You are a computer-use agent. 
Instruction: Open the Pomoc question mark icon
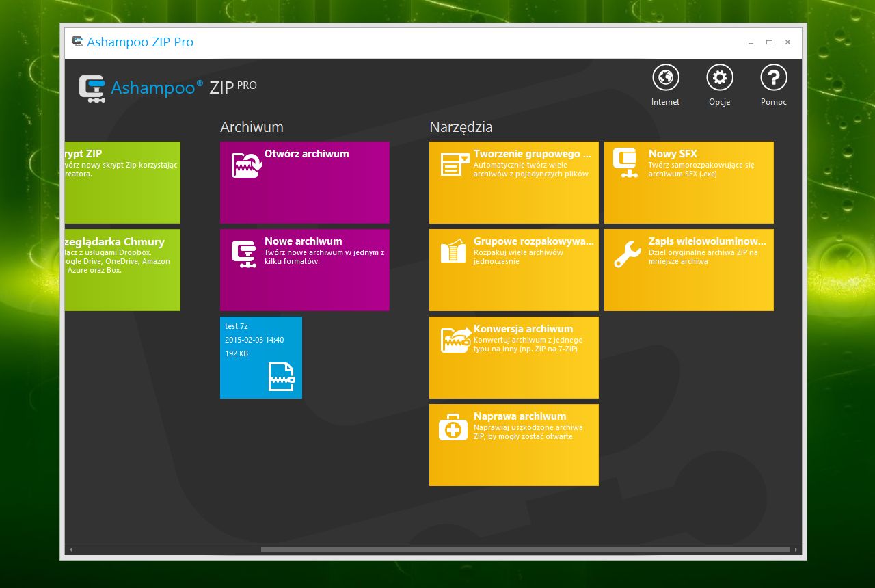coord(774,77)
